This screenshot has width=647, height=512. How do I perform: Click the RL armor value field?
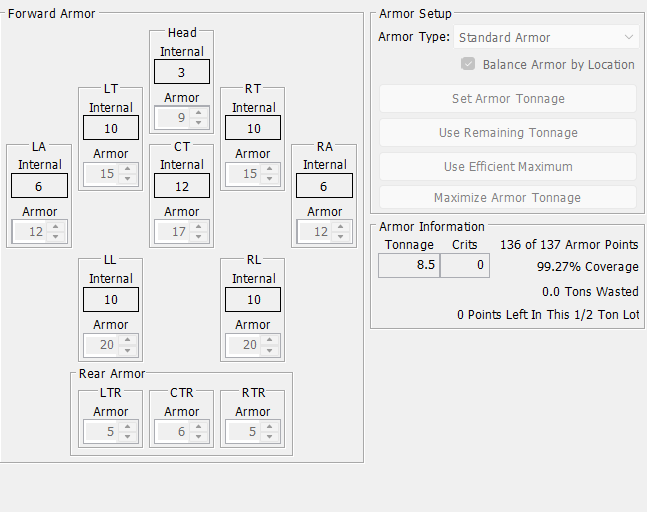(244, 345)
